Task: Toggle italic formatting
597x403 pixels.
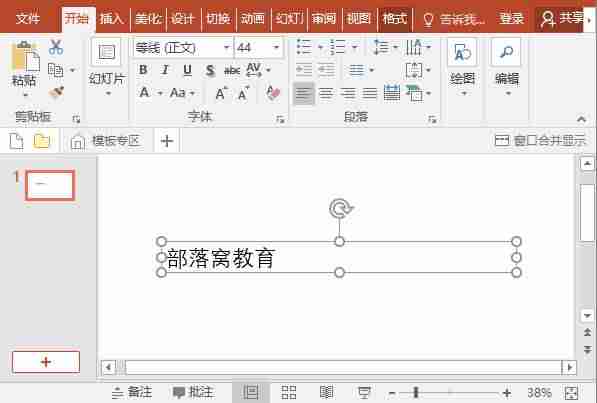Action: coord(165,70)
